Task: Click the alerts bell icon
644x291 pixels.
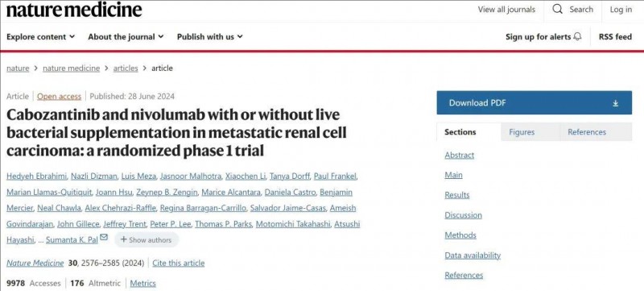Action: (577, 36)
